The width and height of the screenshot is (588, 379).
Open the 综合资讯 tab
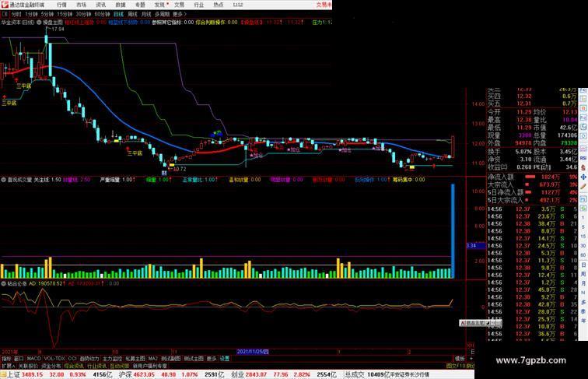click(74, 366)
